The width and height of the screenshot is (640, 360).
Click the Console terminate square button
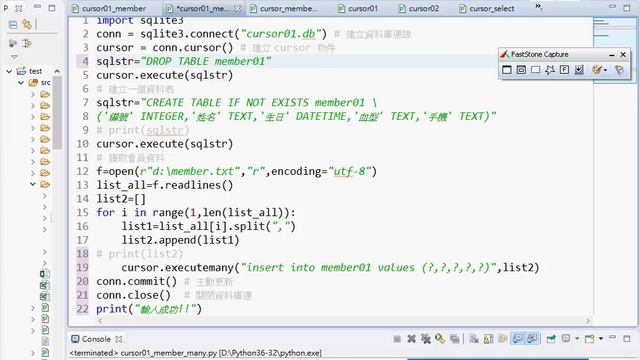tap(397, 339)
